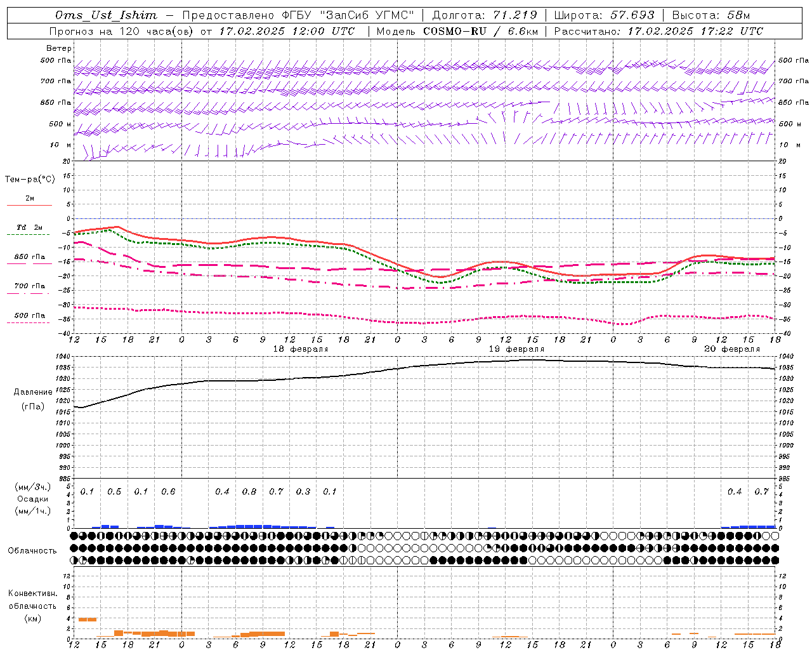Click the station name Oms_Ust_Ishim

tap(106, 15)
